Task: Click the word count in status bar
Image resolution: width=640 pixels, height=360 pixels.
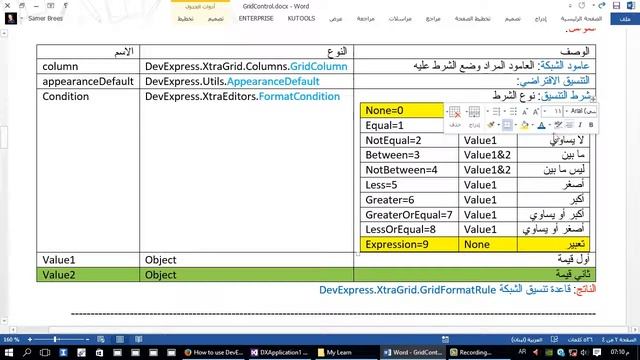Action: pyautogui.click(x=580, y=340)
